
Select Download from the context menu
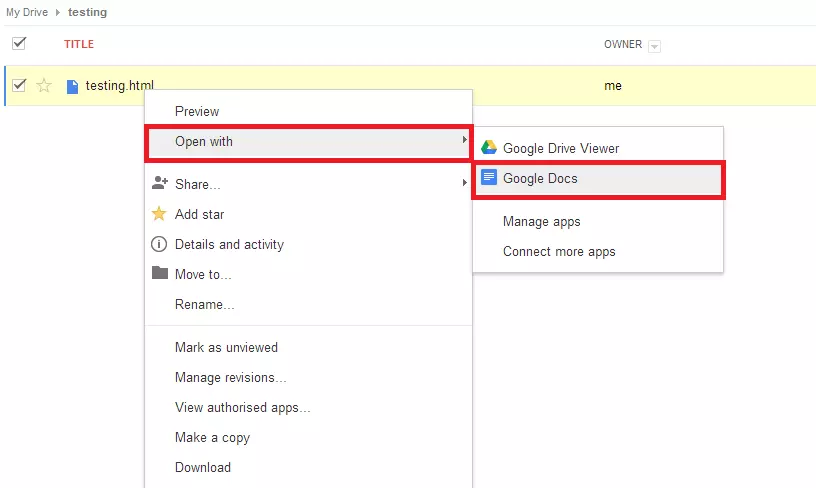(203, 467)
